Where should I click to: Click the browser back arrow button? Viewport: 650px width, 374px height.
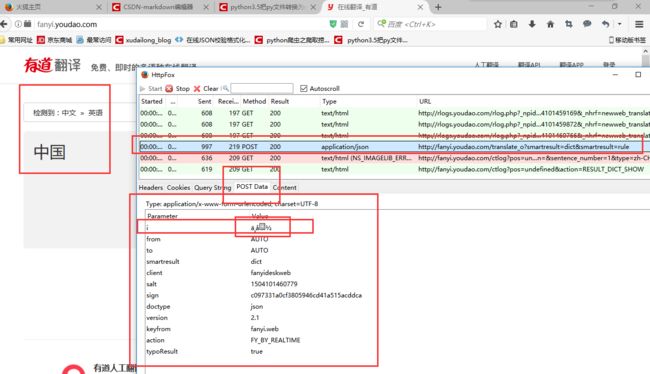[4, 24]
